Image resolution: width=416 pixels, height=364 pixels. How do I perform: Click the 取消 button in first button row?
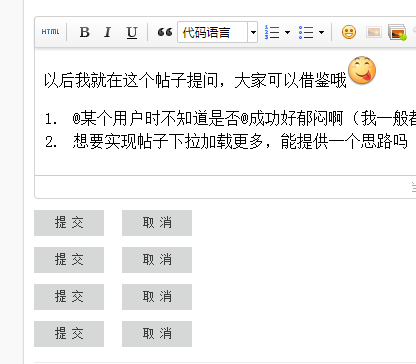[157, 223]
